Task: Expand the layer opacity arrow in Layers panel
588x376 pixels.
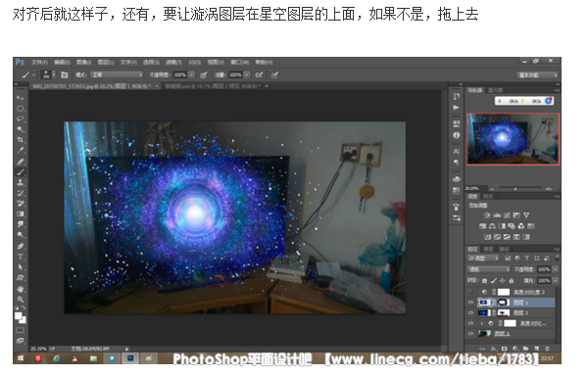Action: [x=556, y=269]
